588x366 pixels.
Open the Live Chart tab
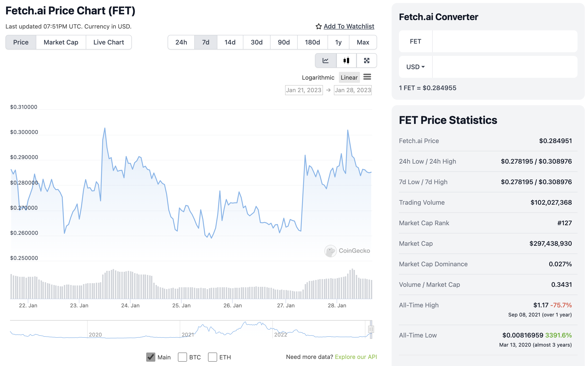[109, 42]
